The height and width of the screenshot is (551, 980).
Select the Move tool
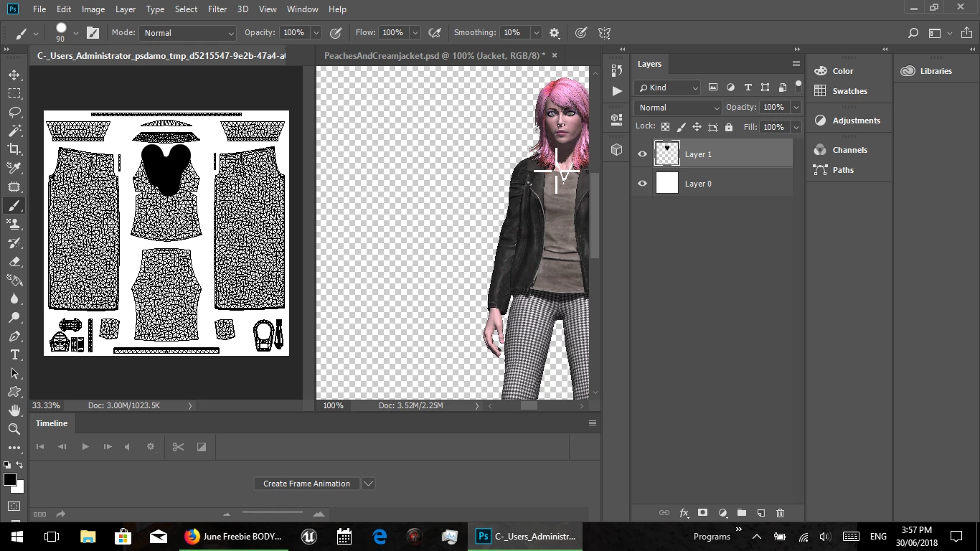pyautogui.click(x=14, y=75)
